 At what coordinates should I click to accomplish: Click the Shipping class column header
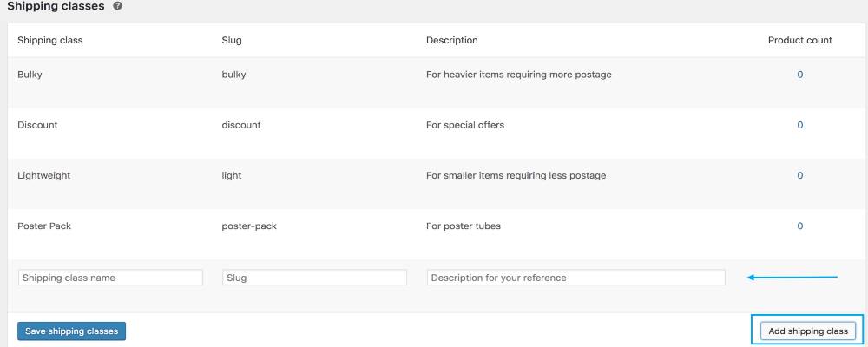point(50,40)
